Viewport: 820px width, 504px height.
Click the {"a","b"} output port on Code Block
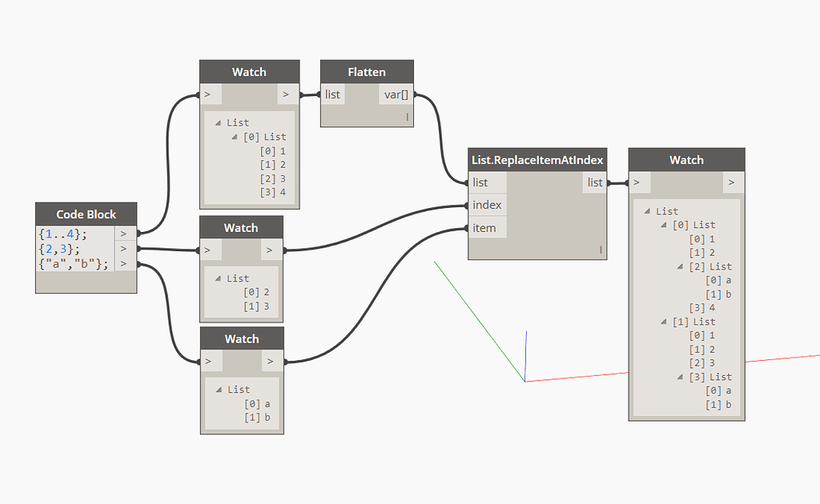(x=125, y=263)
